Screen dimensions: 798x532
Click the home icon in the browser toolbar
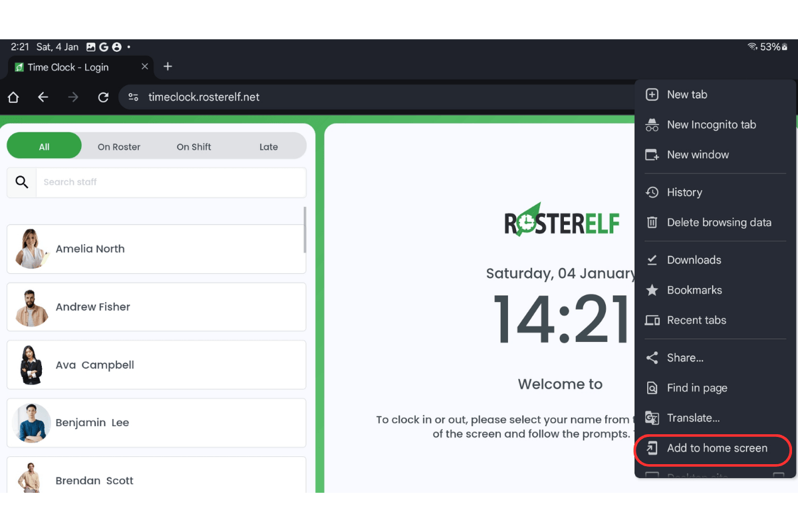click(x=13, y=97)
